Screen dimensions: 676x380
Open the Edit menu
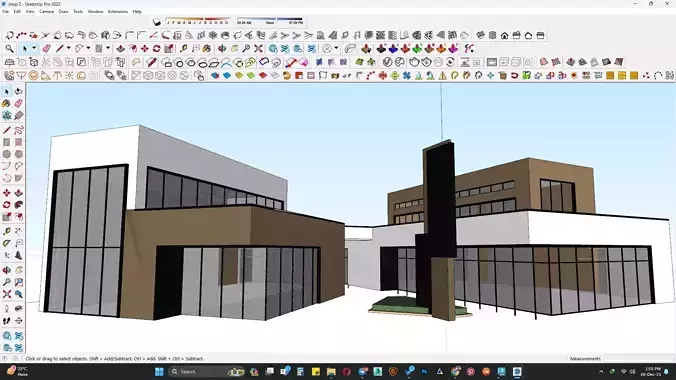tap(17, 12)
